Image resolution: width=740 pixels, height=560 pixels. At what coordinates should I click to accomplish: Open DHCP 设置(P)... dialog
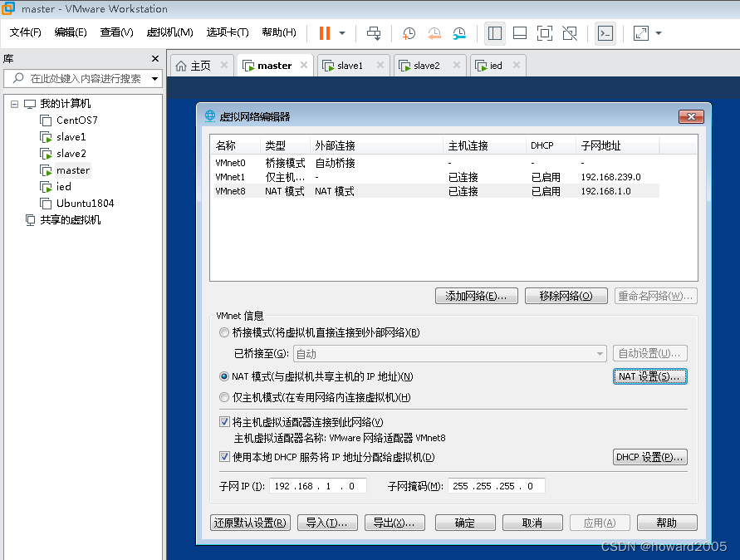(649, 457)
